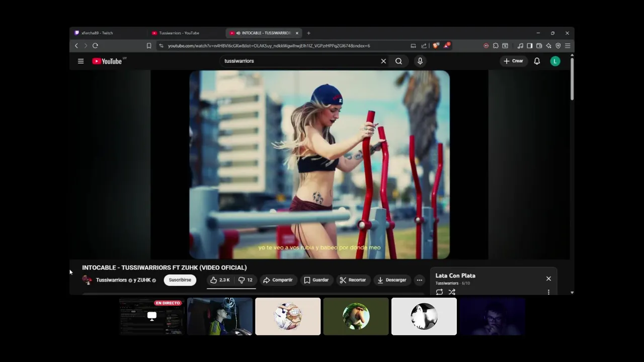The width and height of the screenshot is (644, 362).
Task: Go back with the browser back arrow
Action: (x=76, y=46)
